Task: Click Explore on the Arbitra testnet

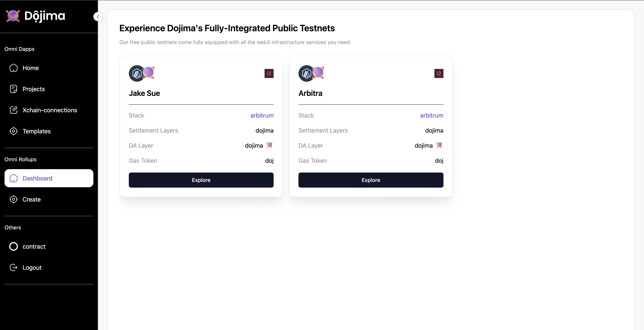Action: [371, 180]
